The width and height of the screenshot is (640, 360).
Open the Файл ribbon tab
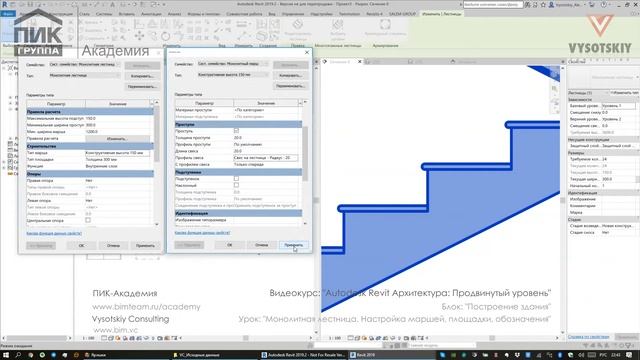tap(8, 14)
